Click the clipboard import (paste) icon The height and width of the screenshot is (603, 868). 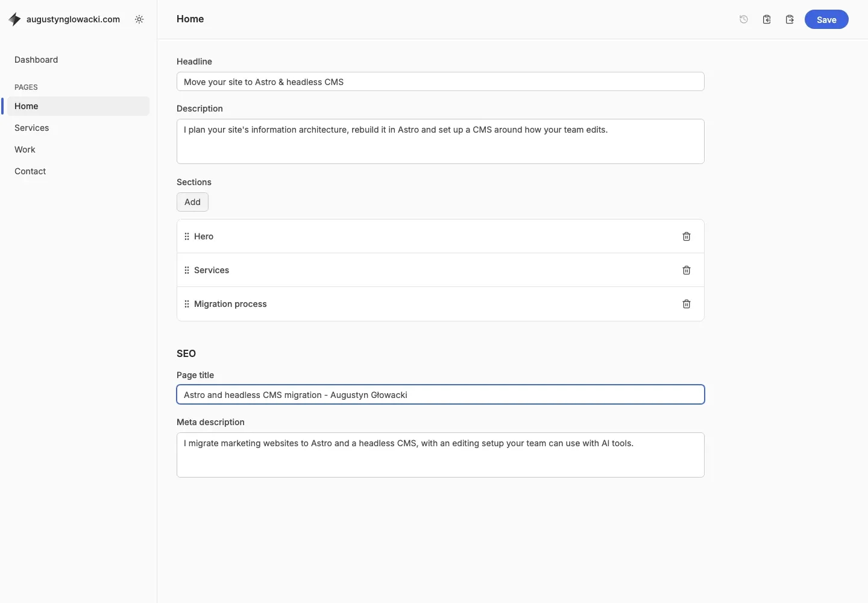[767, 19]
